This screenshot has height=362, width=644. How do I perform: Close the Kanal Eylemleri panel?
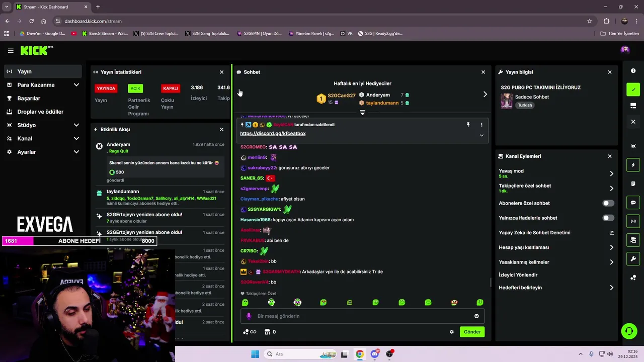point(610,156)
